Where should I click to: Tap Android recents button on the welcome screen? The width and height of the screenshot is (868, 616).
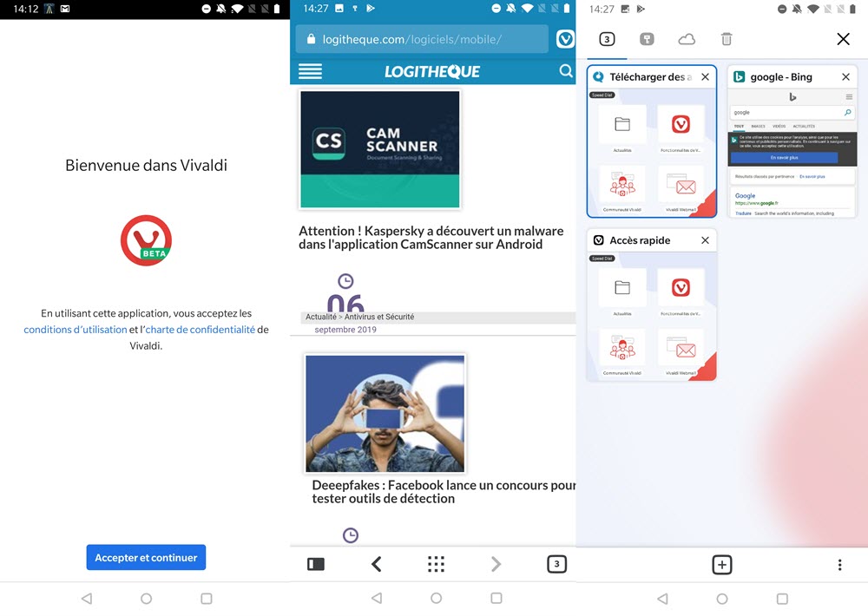click(x=207, y=599)
